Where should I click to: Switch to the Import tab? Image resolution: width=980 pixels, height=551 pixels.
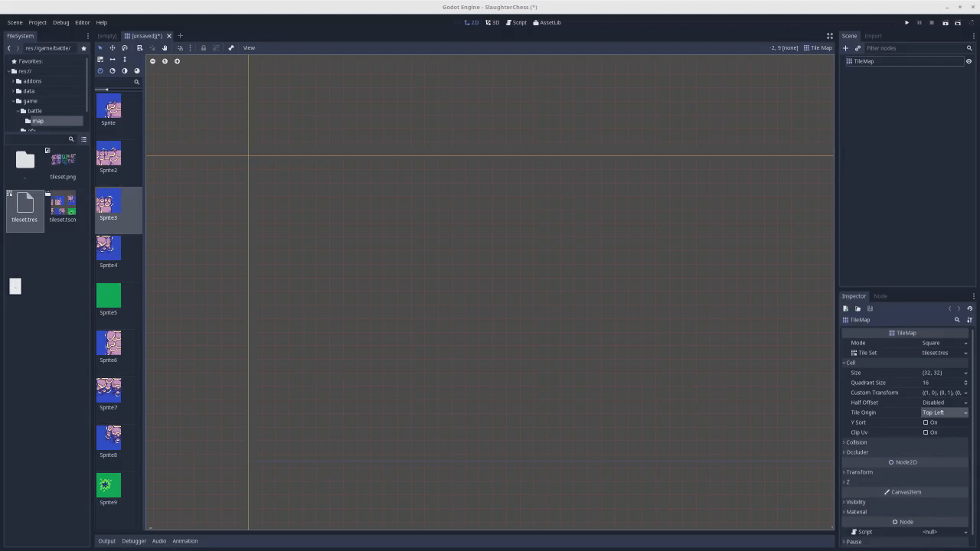click(873, 36)
